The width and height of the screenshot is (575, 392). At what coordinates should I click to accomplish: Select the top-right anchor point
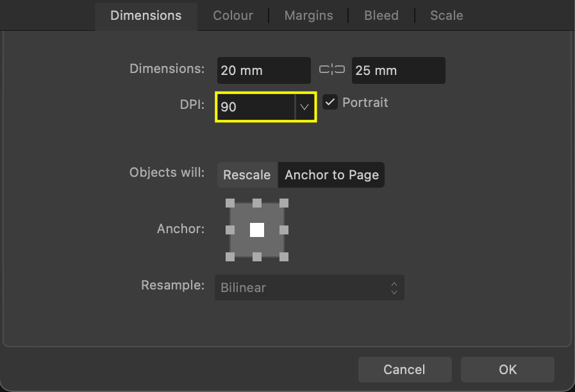[x=284, y=203]
